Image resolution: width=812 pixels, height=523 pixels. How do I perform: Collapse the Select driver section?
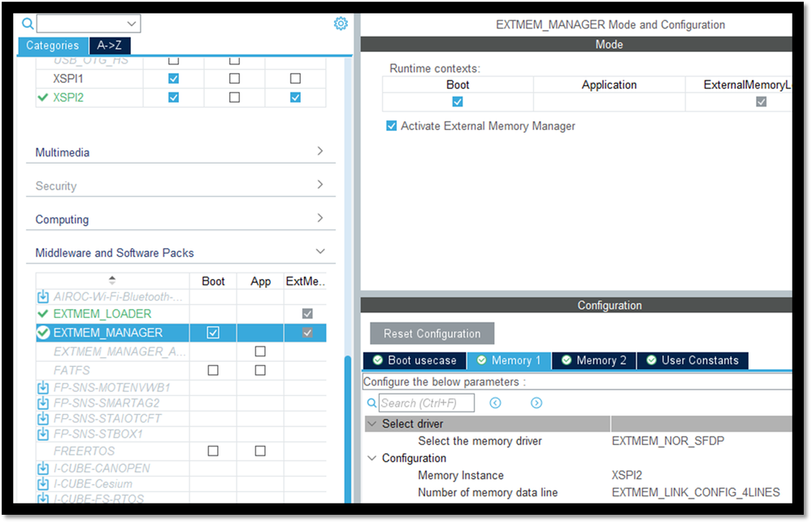point(371,424)
